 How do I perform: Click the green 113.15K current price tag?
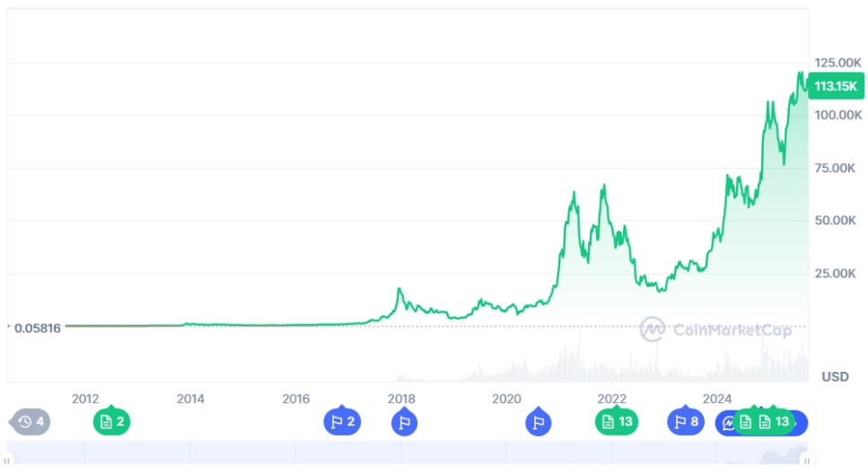835,86
